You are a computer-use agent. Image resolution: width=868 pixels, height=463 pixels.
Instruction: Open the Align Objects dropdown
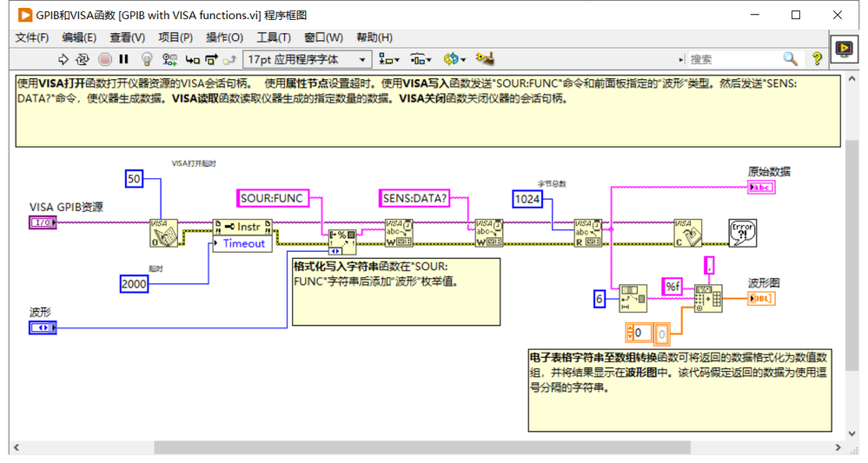click(x=388, y=59)
